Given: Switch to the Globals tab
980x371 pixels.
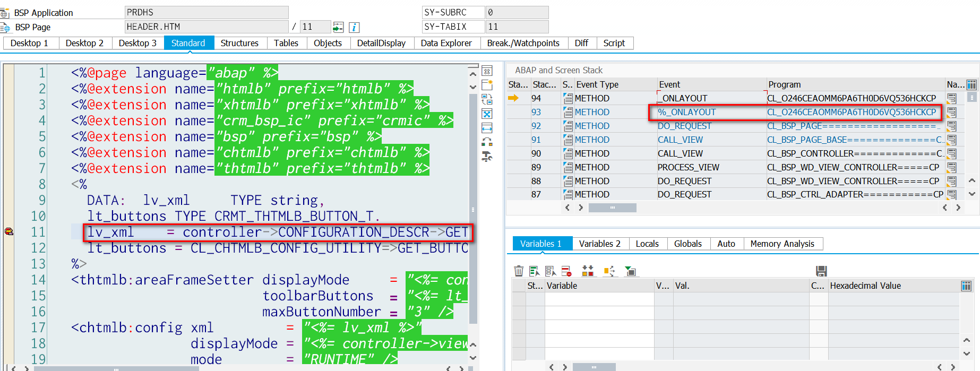Looking at the screenshot, I should click(x=688, y=244).
